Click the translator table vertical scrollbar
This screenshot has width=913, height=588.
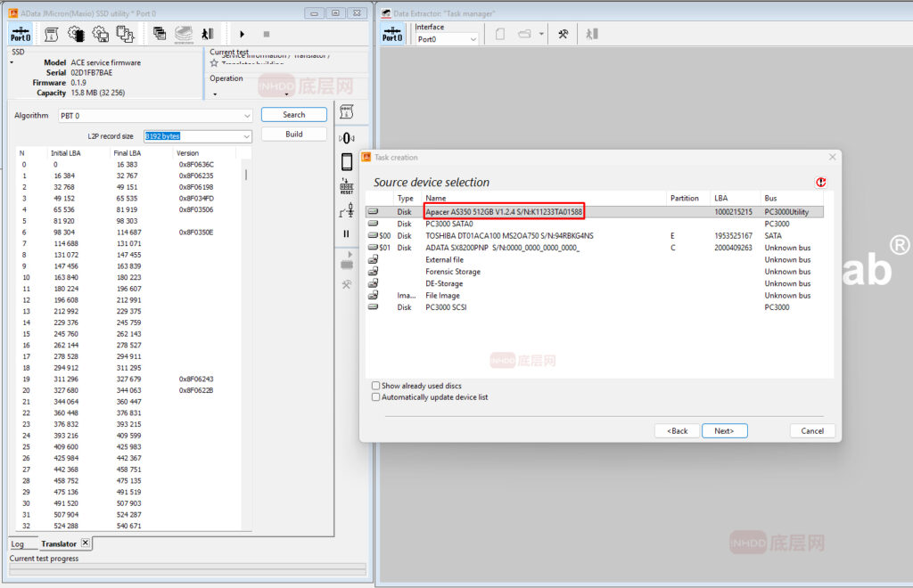[246, 174]
